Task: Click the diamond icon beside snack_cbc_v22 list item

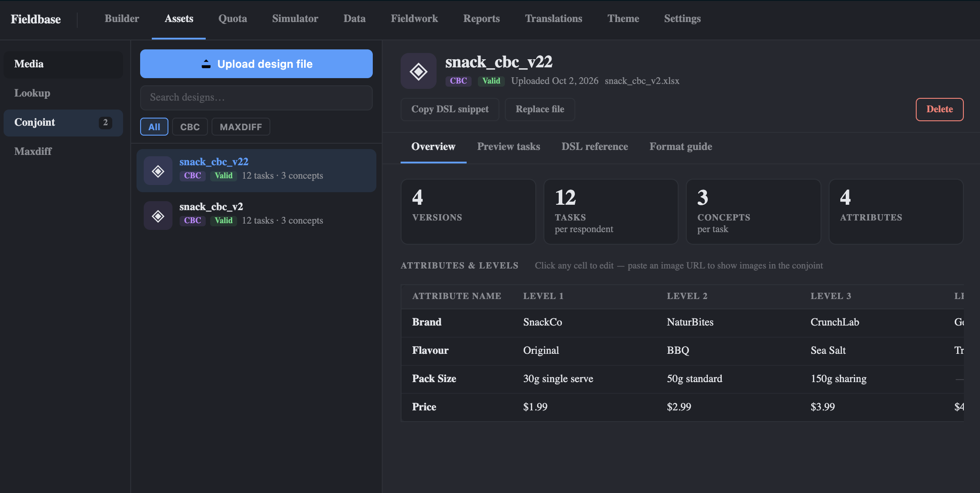Action: [158, 171]
